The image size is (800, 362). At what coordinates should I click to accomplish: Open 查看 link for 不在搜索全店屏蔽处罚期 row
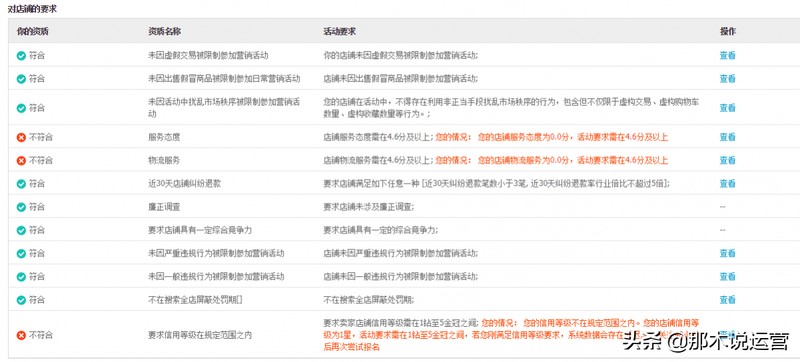point(728,300)
